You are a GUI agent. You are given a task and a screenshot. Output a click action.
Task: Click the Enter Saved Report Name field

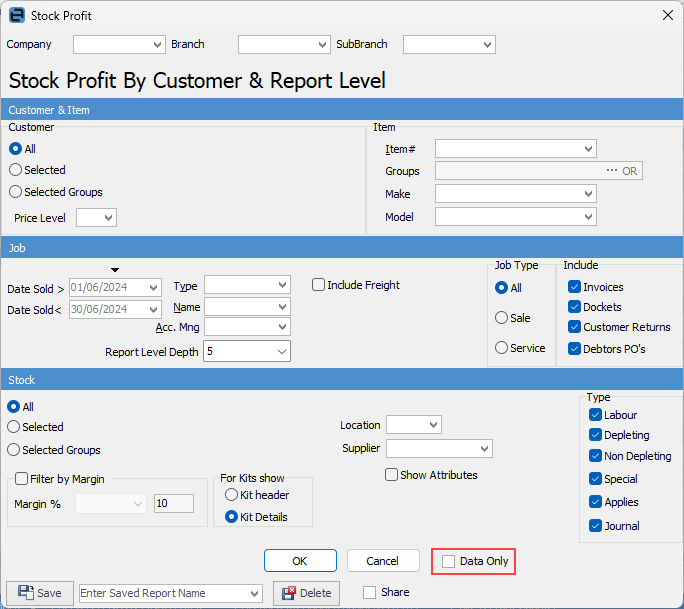160,593
